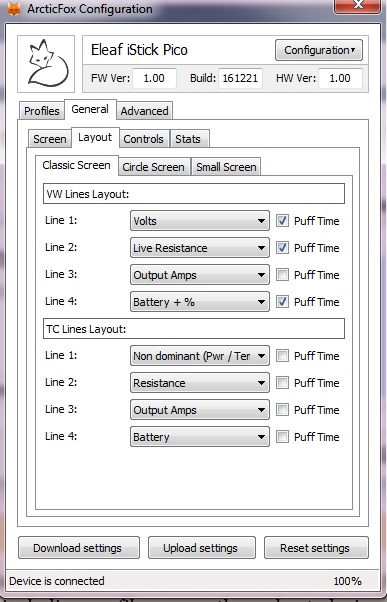Open TC Line 4 Battery dropdown

(200, 437)
